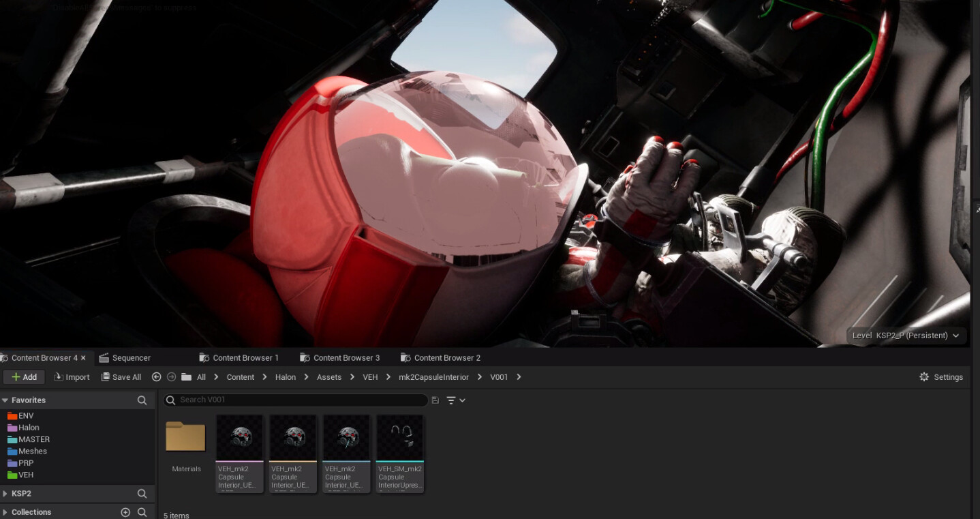Click the path folder icon before All
Image resolution: width=980 pixels, height=519 pixels.
click(x=186, y=377)
